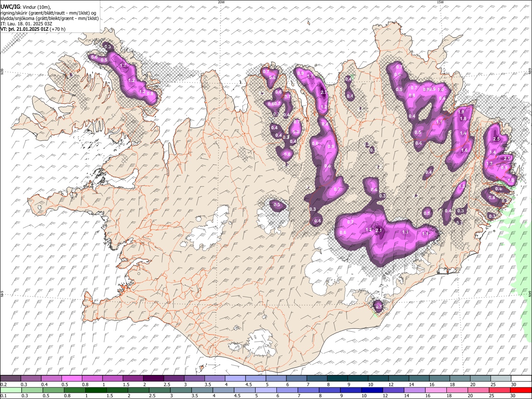Click the pale grey 25–30 snow legend swatch
This screenshot has height=399, width=532.
[500, 379]
